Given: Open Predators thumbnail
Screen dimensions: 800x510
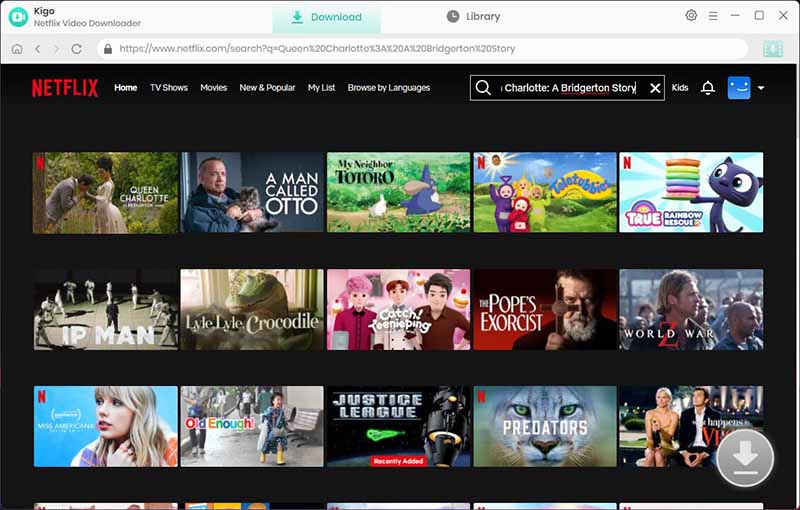Looking at the screenshot, I should coord(545,426).
